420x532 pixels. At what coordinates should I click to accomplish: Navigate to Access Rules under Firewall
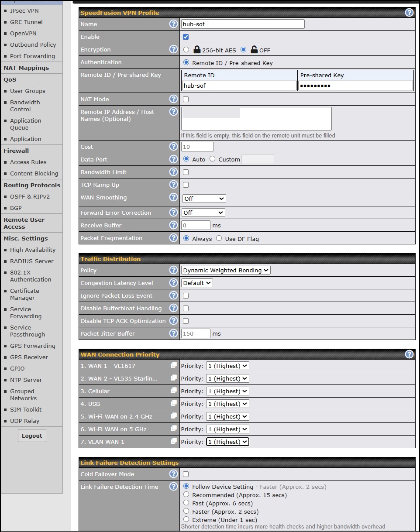[28, 162]
